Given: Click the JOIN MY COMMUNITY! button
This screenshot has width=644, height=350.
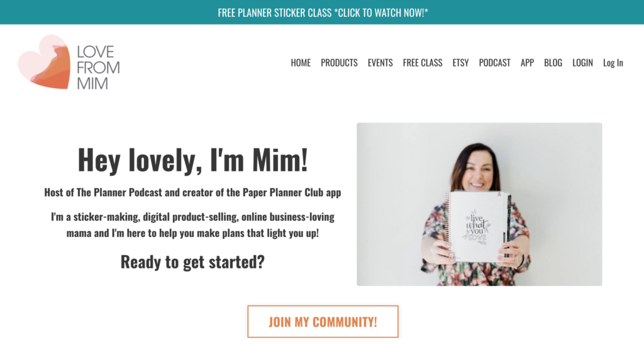Looking at the screenshot, I should click(x=323, y=322).
